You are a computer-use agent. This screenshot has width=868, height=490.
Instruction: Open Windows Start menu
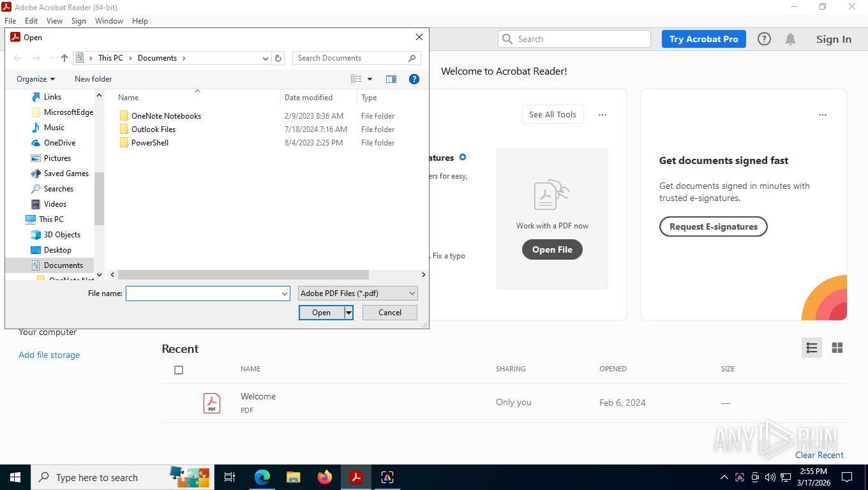point(15,477)
